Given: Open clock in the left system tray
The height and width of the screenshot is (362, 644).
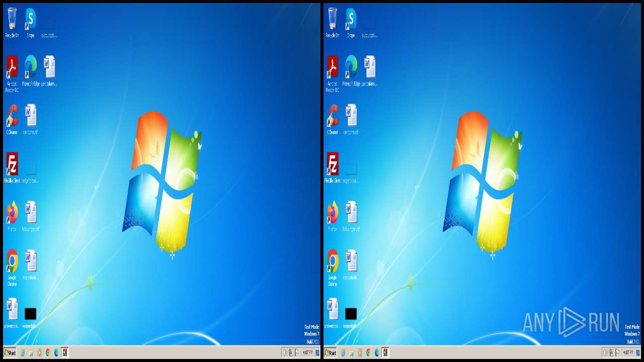Looking at the screenshot, I should 308,352.
